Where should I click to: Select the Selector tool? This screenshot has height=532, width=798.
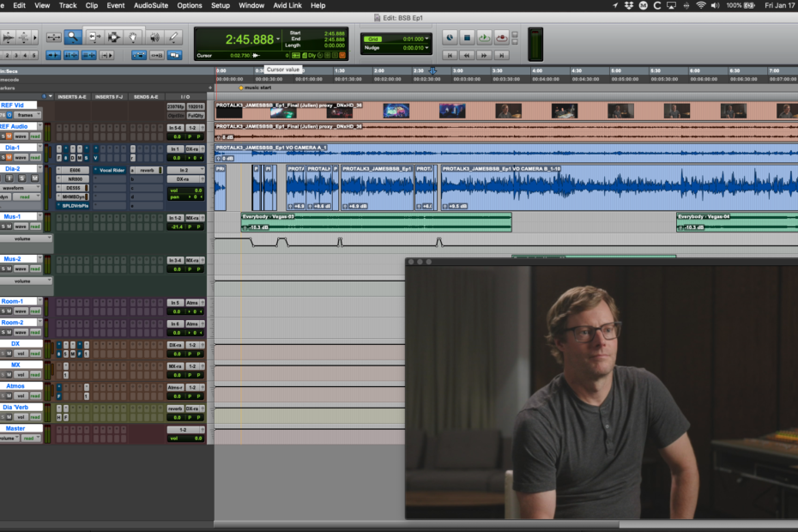(113, 37)
